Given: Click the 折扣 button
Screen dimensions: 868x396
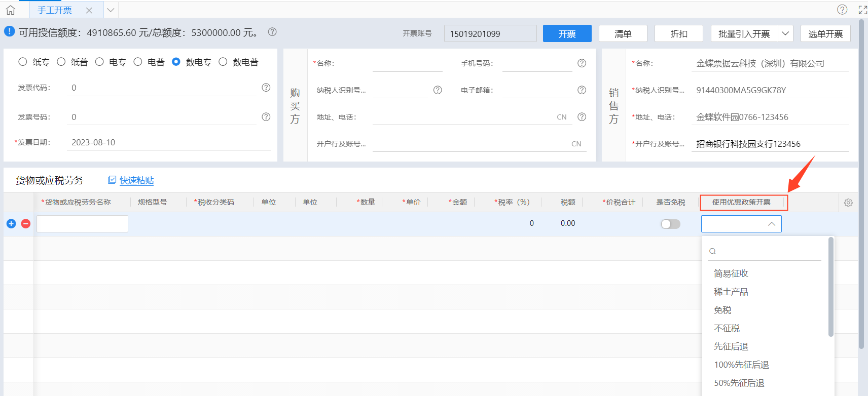Looking at the screenshot, I should click(679, 33).
